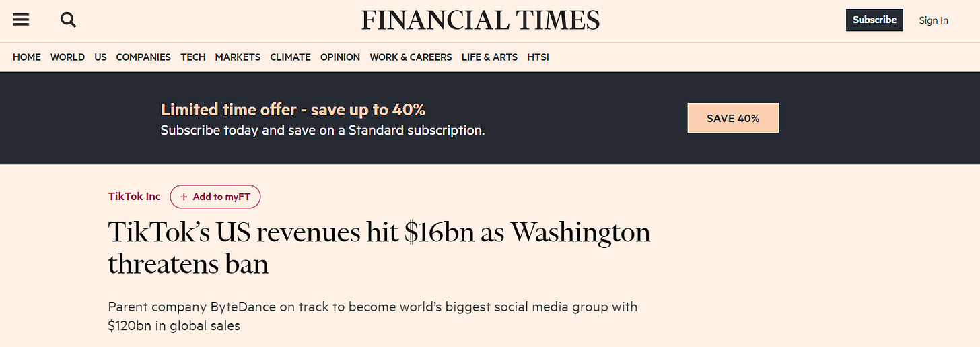Select the Opinion nav item
980x347 pixels.
340,57
